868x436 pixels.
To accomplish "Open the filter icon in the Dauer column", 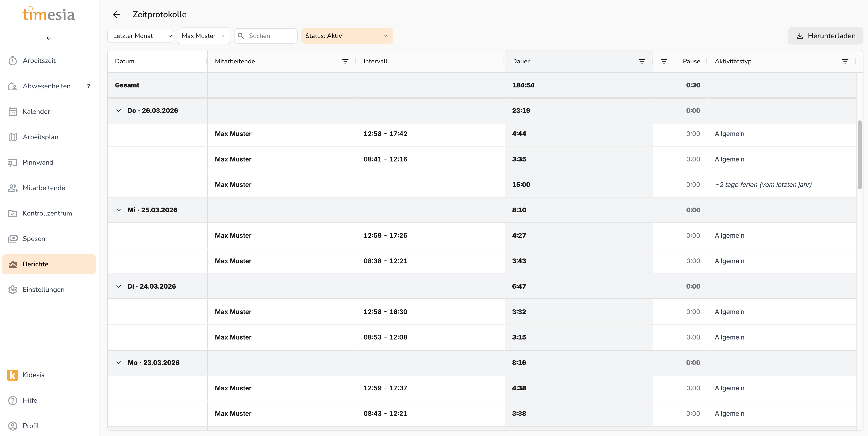I will point(642,61).
